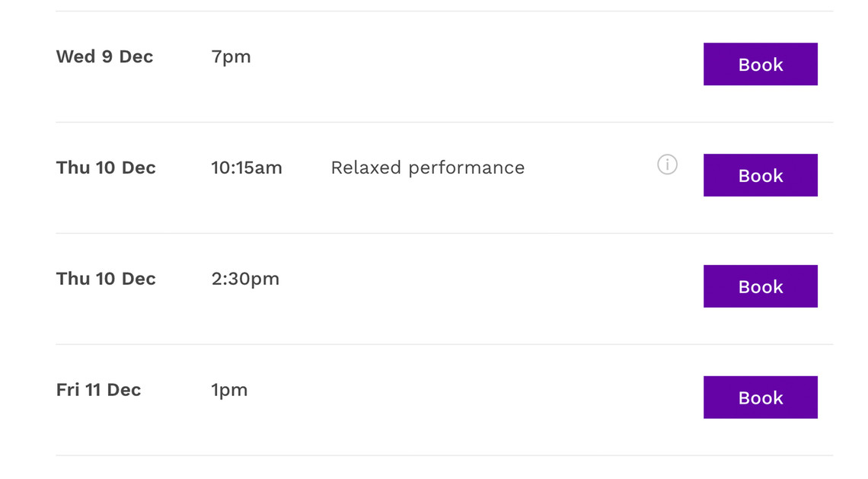Click the divider between 10:15am and 2:30pm rows
Viewport: 868px width, 479px height.
pyautogui.click(x=445, y=233)
